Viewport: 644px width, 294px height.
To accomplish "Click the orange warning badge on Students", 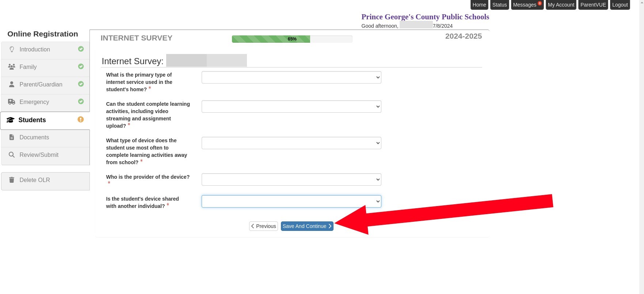I will click(x=81, y=120).
